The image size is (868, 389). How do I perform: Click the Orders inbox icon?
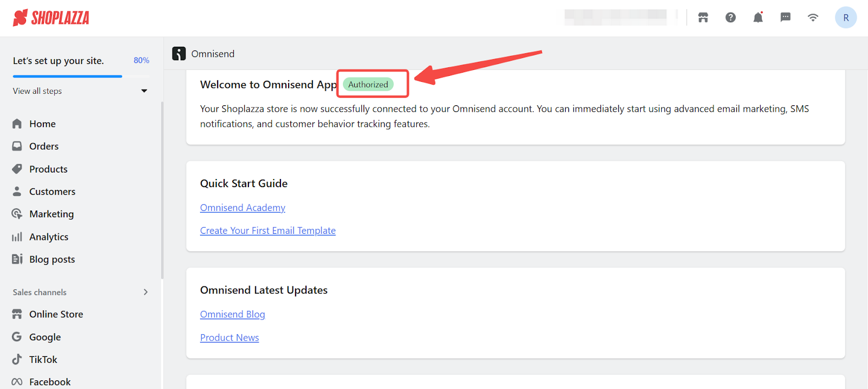17,146
